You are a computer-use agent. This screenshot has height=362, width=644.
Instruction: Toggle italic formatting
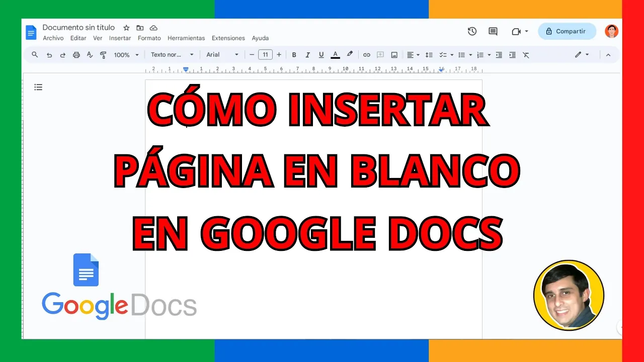click(308, 55)
